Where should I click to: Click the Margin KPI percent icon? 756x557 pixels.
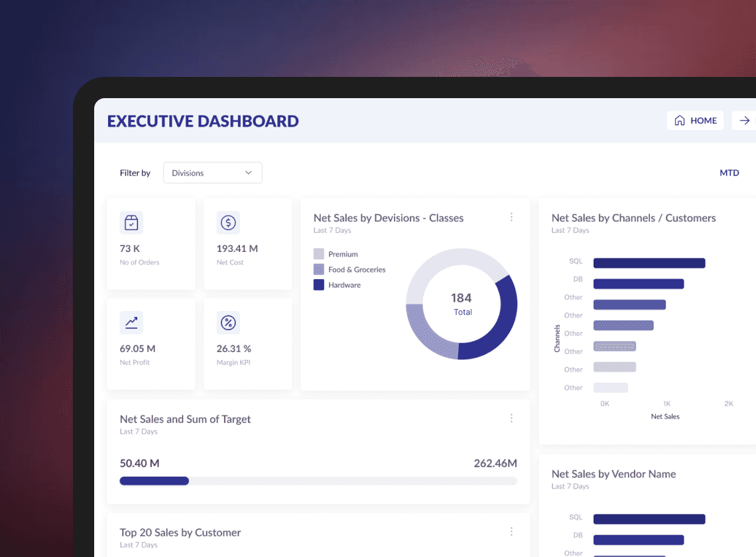(228, 323)
